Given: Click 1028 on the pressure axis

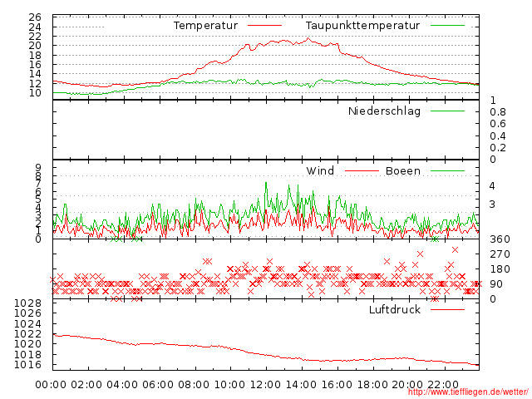Looking at the screenshot, I should point(27,303).
